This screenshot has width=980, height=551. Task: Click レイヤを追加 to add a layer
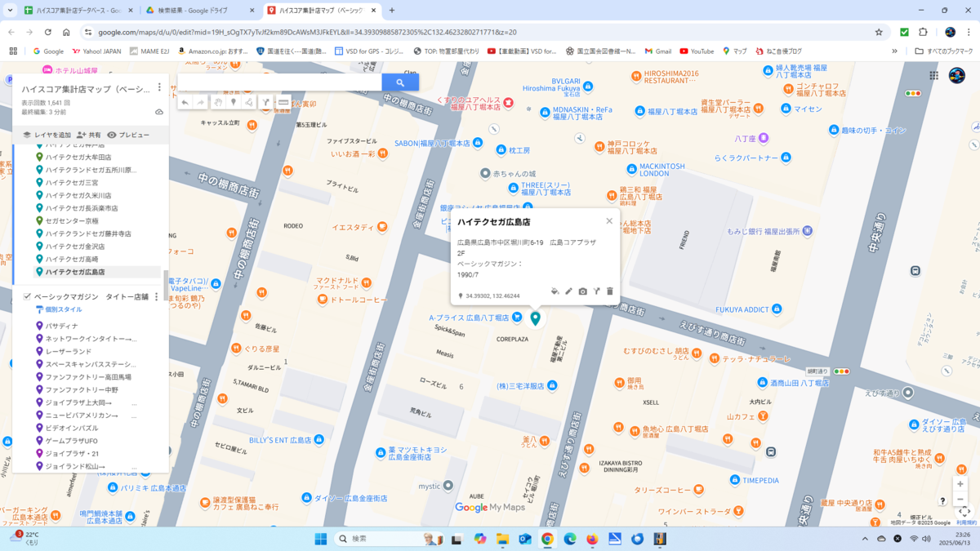tap(46, 135)
